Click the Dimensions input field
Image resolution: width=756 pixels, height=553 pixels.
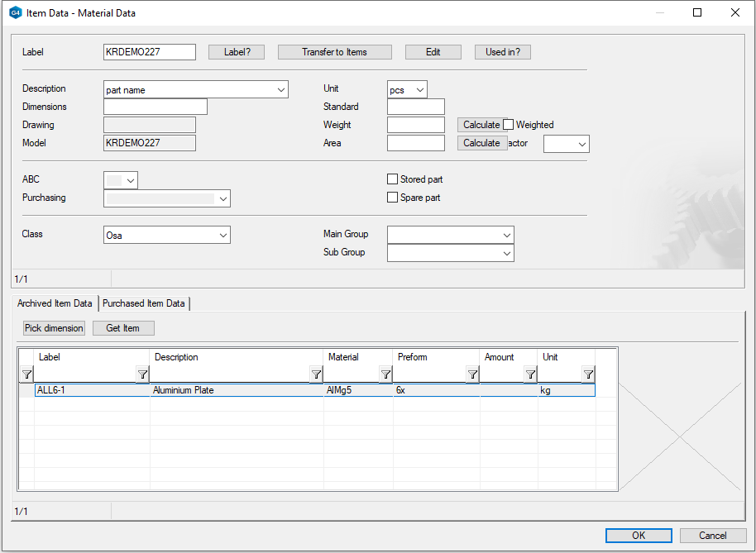tap(155, 107)
